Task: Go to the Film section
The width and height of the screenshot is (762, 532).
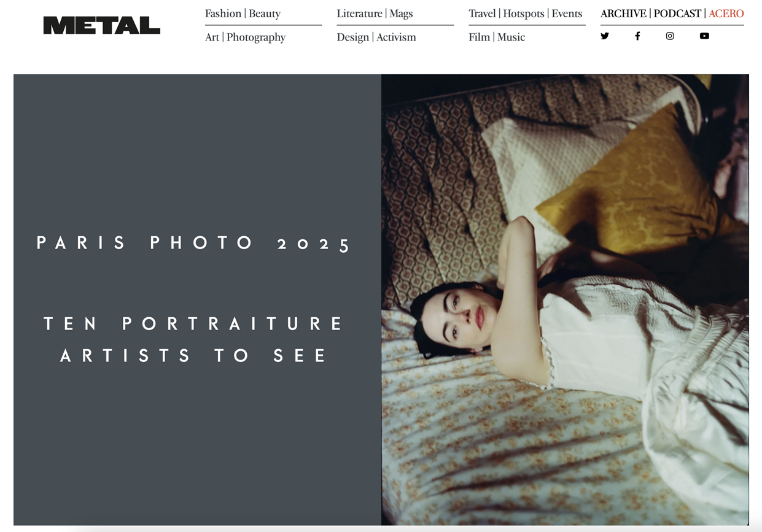Action: [x=480, y=37]
